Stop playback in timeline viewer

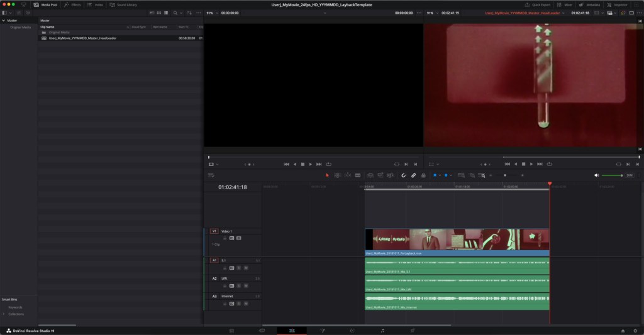click(x=524, y=164)
